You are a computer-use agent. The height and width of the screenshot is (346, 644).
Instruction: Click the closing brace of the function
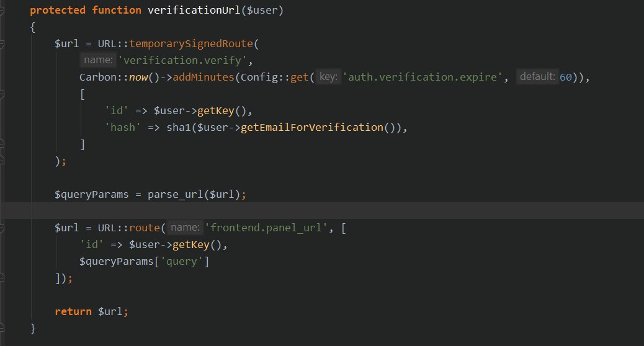pyautogui.click(x=33, y=329)
